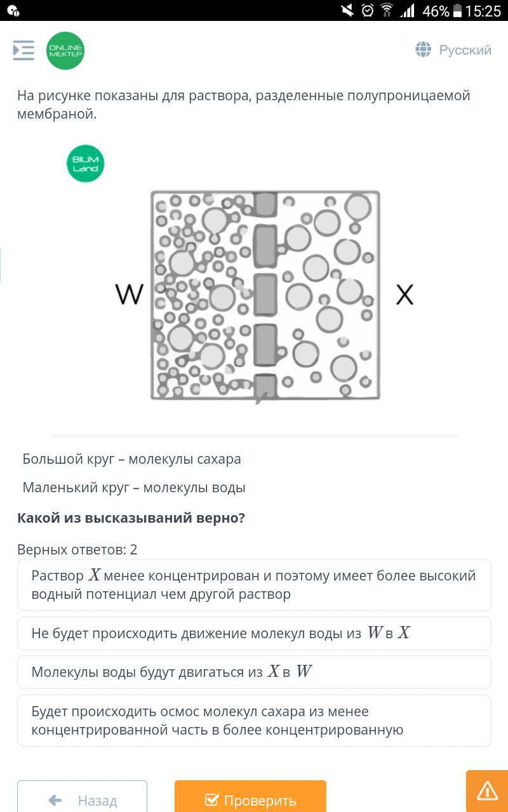
Task: Select answer no water movement W to X
Action: (x=254, y=633)
